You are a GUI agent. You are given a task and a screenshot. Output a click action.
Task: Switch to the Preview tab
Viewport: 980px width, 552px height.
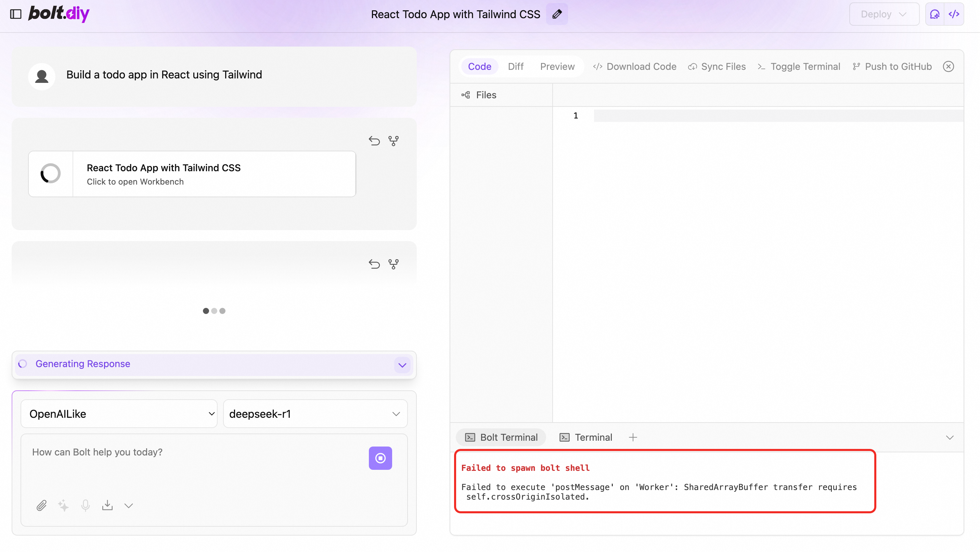point(557,67)
